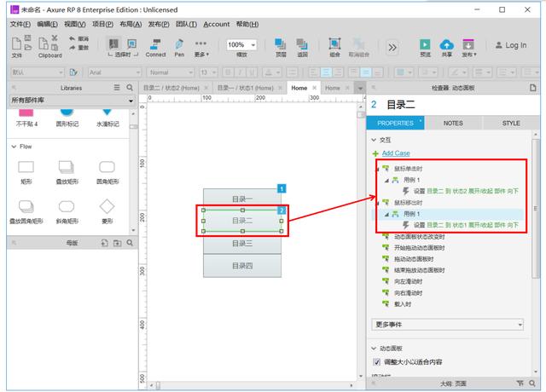Click the 母版 search icon

(130, 243)
